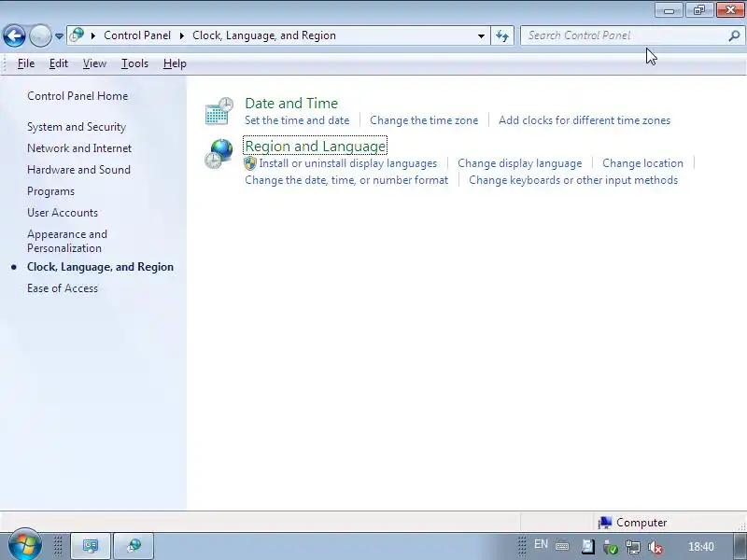Open Network and Internet category

click(x=79, y=148)
